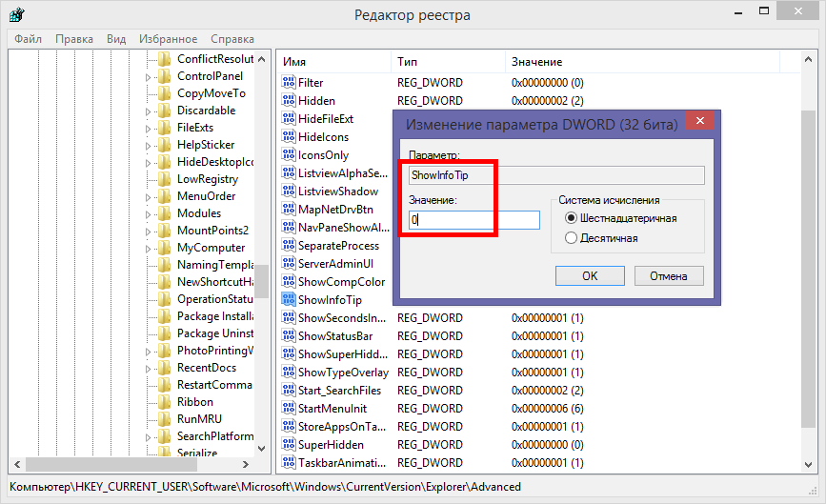Click the DWORD icon beside ShowStatusBar

pos(289,336)
